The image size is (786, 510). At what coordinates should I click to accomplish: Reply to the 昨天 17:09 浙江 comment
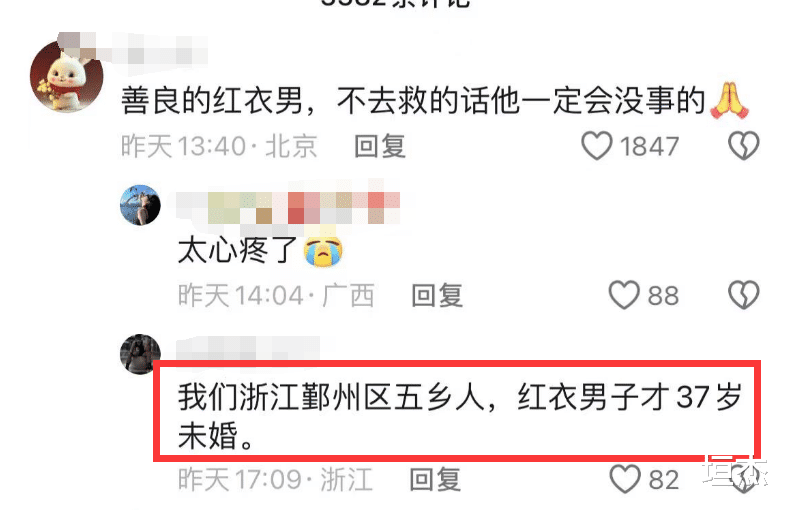pyautogui.click(x=435, y=479)
